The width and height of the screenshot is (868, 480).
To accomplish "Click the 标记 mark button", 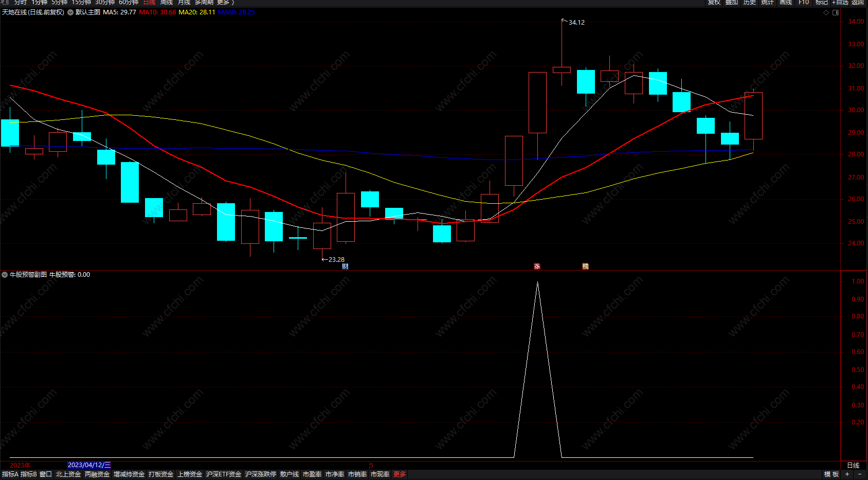I will point(822,3).
